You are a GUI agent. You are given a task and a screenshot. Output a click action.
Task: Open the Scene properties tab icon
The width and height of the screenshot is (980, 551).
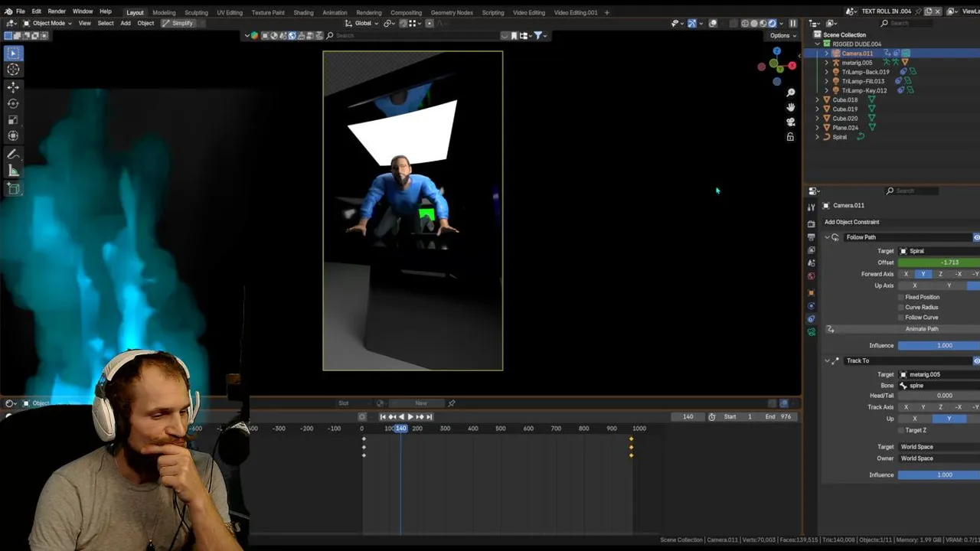point(811,262)
